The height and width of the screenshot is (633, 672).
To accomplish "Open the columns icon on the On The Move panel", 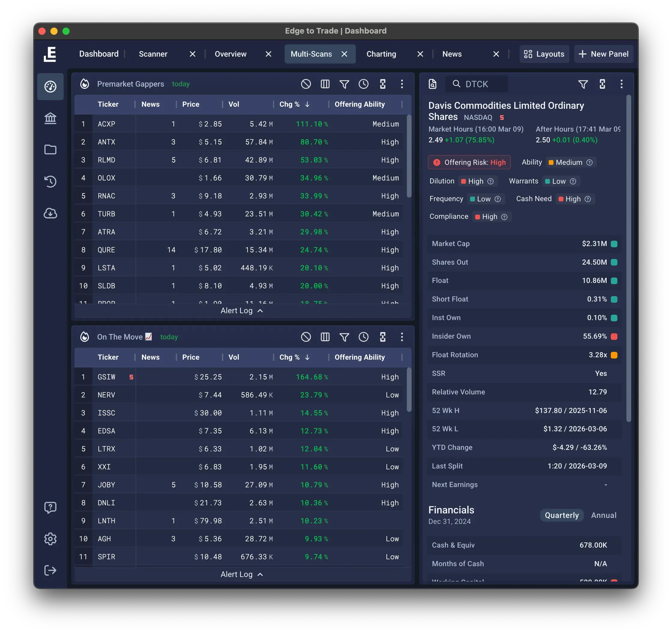I will (325, 337).
